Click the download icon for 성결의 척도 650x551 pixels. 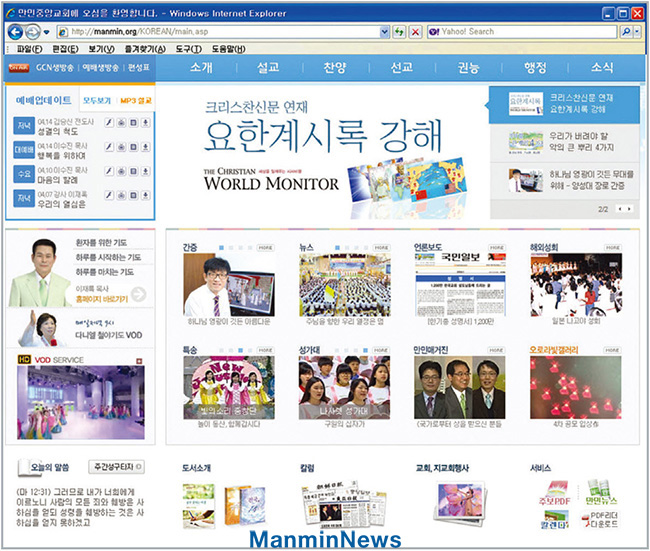[146, 123]
